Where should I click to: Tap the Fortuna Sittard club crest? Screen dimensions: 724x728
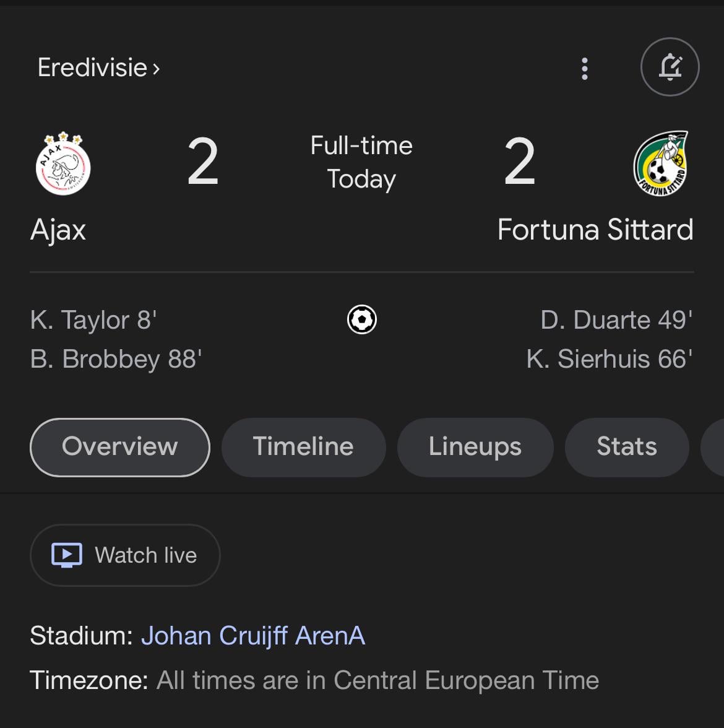point(660,163)
